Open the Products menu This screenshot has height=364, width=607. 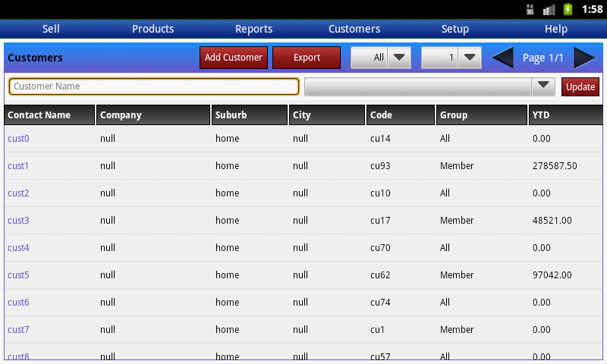[x=153, y=29]
